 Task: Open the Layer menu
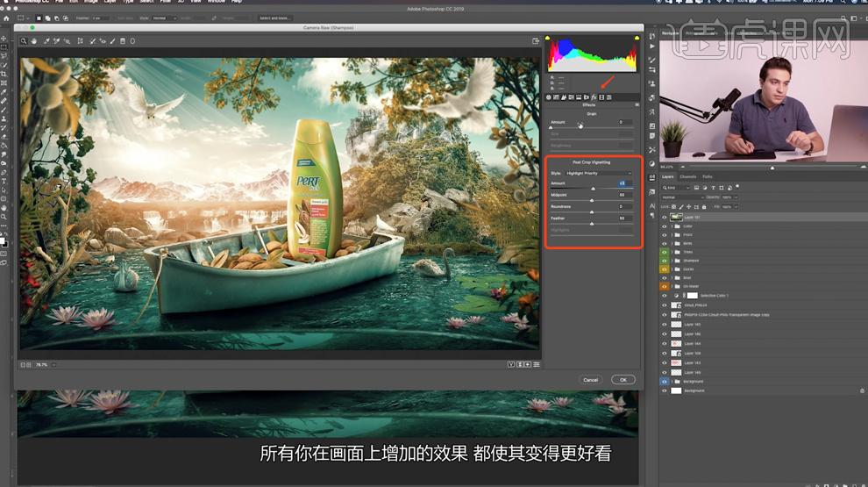(x=110, y=2)
